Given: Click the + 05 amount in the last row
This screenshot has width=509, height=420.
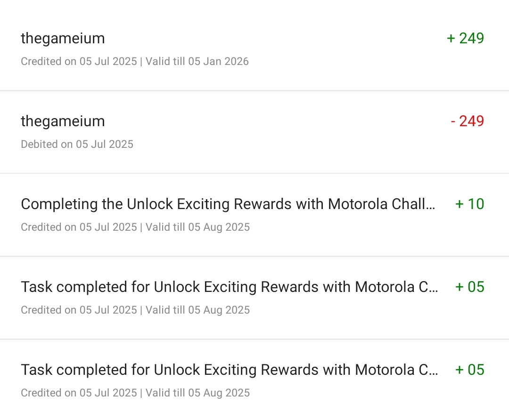Looking at the screenshot, I should click(469, 370).
